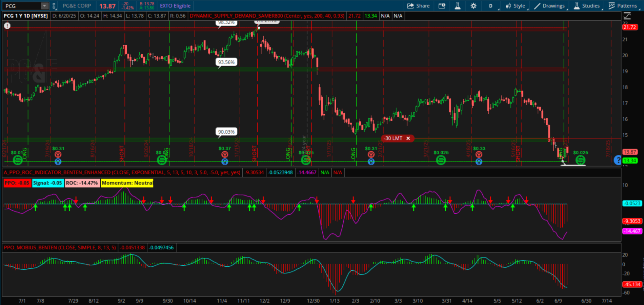Open the Studies menu
This screenshot has height=305, width=644.
587,6
